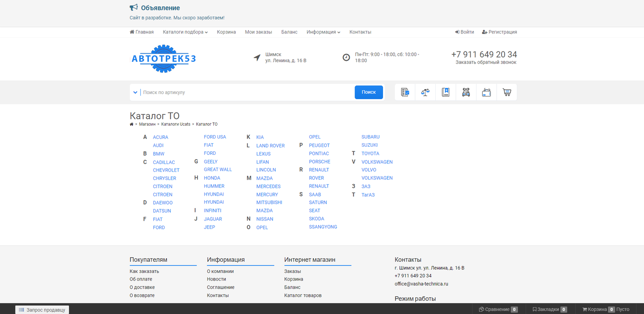644x314 pixels.
Task: Select the LAND ROVER brand link
Action: 270,146
